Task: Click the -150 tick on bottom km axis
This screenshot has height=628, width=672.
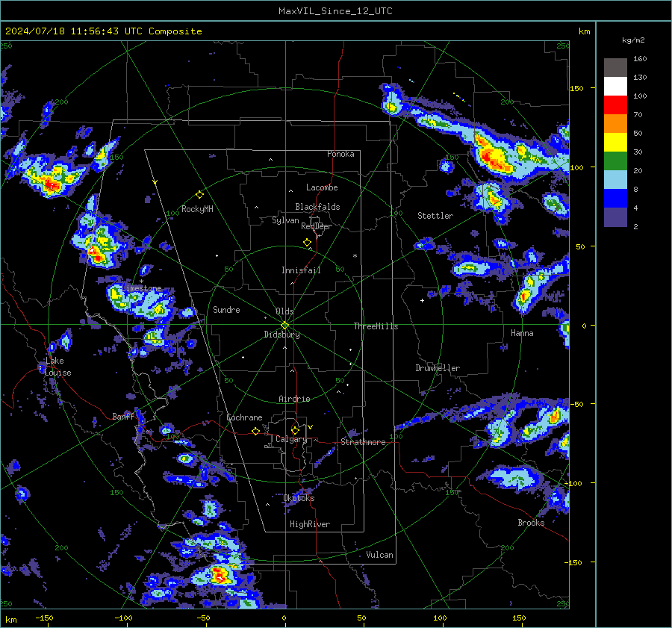Action: coord(44,618)
